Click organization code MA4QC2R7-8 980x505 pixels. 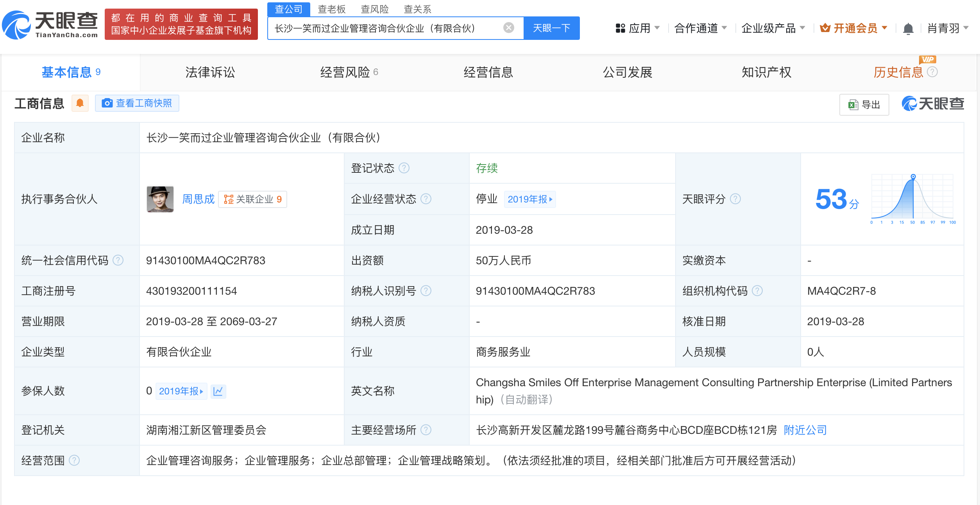pos(841,291)
